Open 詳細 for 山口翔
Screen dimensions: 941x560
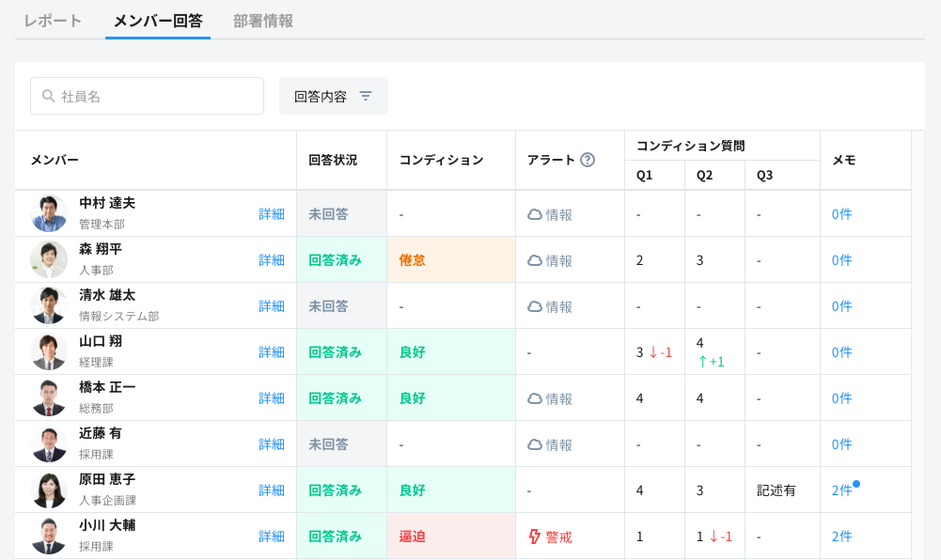pyautogui.click(x=271, y=351)
